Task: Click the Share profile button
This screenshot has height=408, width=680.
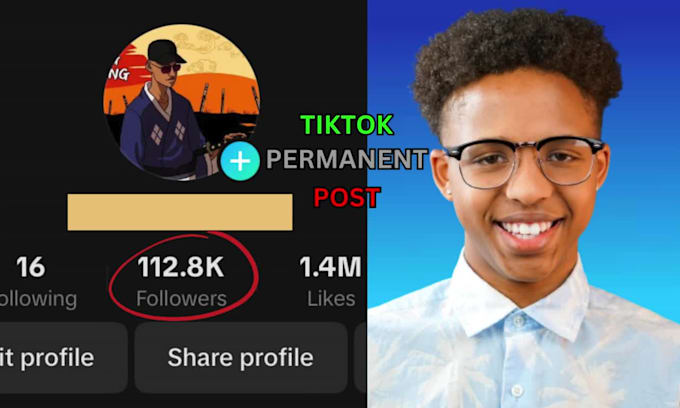Action: coord(241,357)
